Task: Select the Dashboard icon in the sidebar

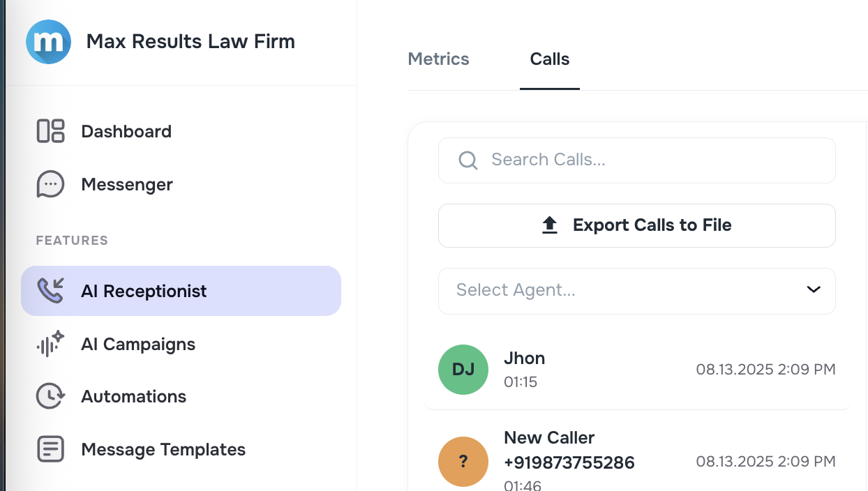Action: point(50,131)
